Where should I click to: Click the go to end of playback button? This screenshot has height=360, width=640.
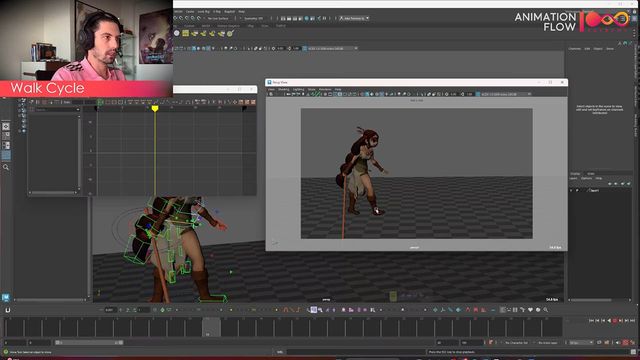(632, 321)
